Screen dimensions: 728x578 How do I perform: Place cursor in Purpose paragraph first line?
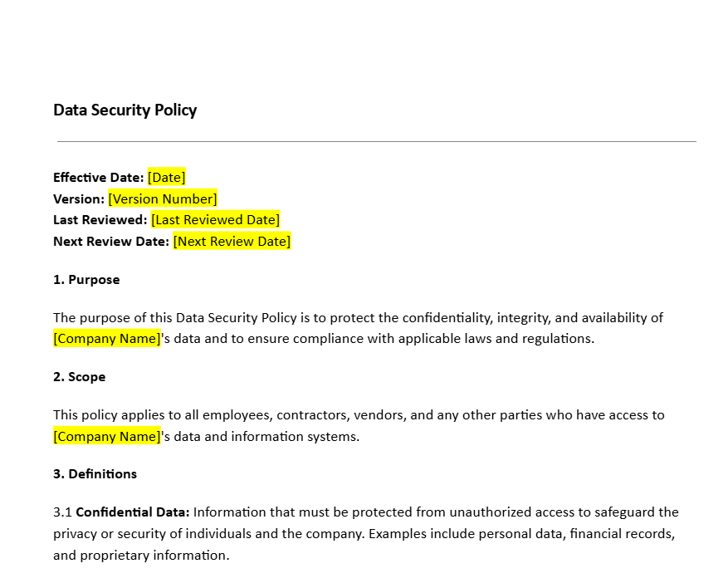point(358,318)
